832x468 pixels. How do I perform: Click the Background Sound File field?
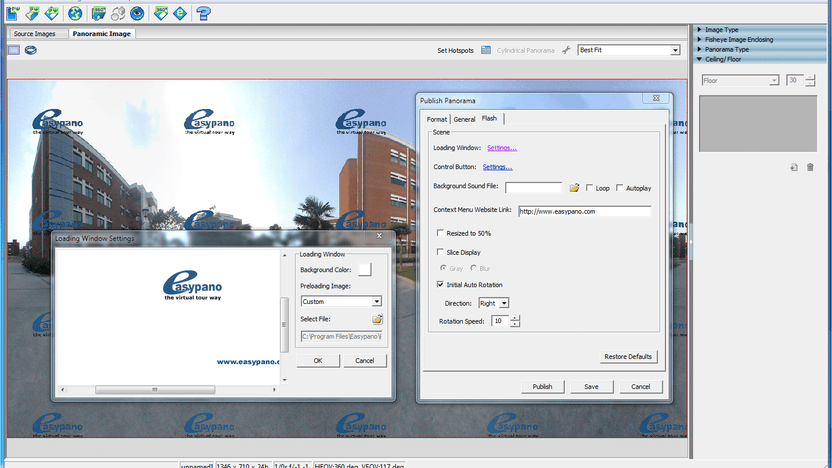click(x=533, y=188)
